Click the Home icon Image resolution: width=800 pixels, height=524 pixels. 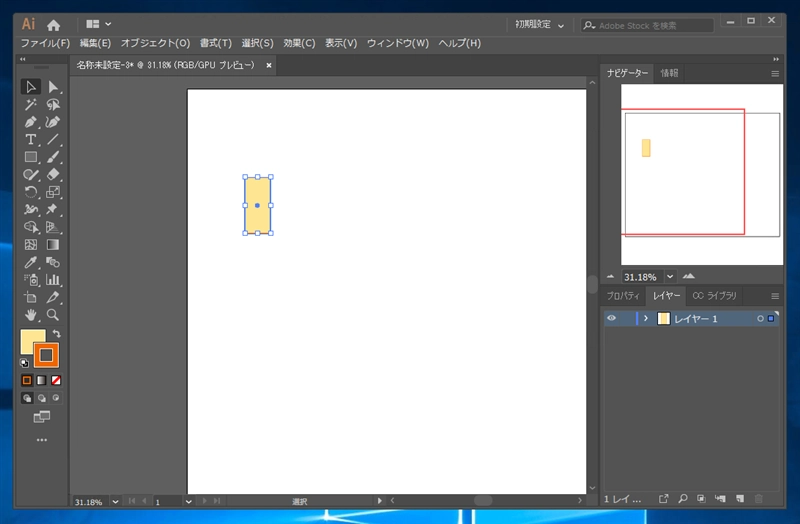pyautogui.click(x=54, y=25)
